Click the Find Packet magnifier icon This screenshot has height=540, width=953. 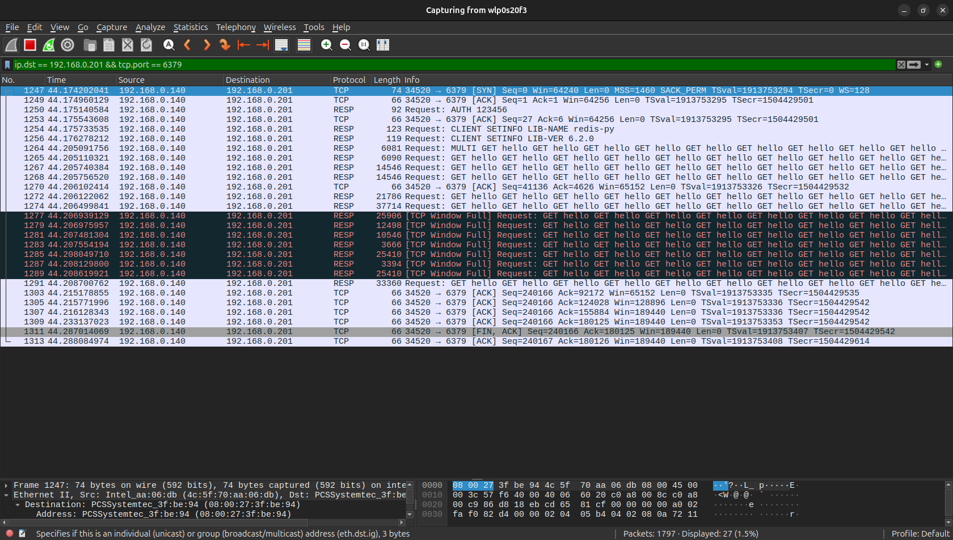point(169,45)
